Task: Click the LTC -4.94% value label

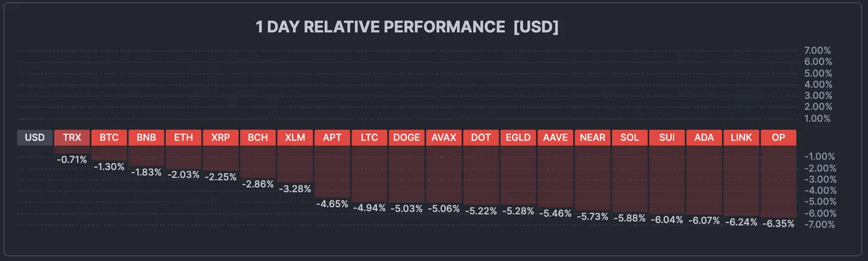Action: 370,207
